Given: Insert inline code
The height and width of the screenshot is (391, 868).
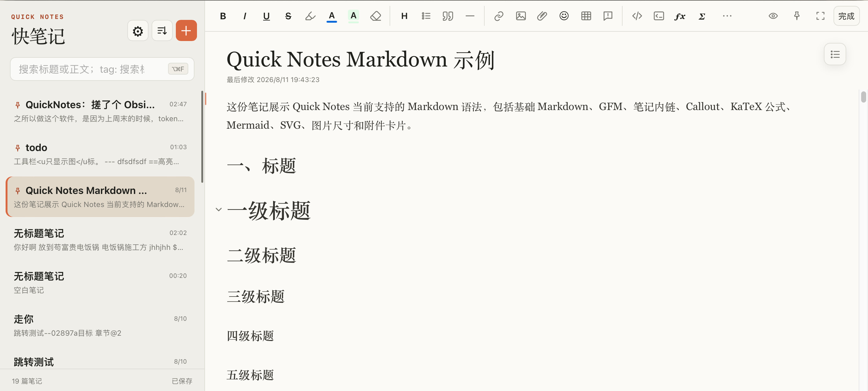Looking at the screenshot, I should tap(637, 16).
